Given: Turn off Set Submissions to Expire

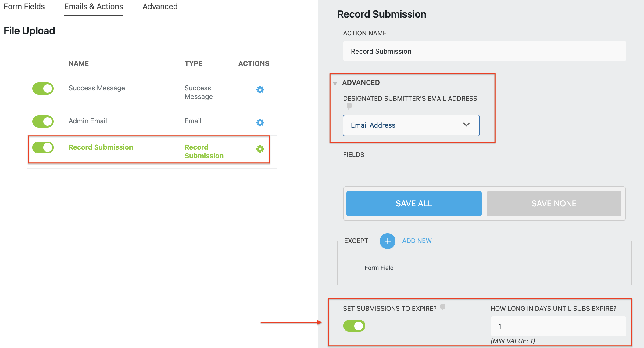Looking at the screenshot, I should [354, 326].
